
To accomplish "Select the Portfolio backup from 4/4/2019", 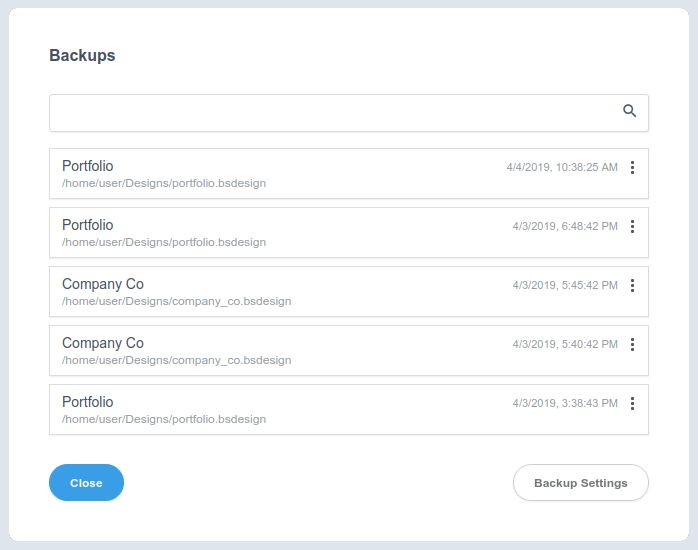I will (x=88, y=166).
